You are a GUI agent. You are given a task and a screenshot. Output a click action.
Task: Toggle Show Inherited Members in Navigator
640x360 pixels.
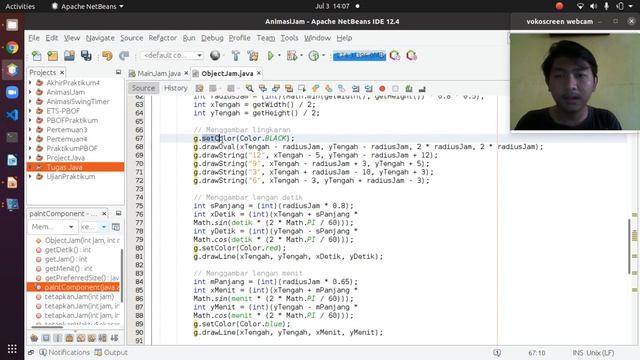point(34,338)
